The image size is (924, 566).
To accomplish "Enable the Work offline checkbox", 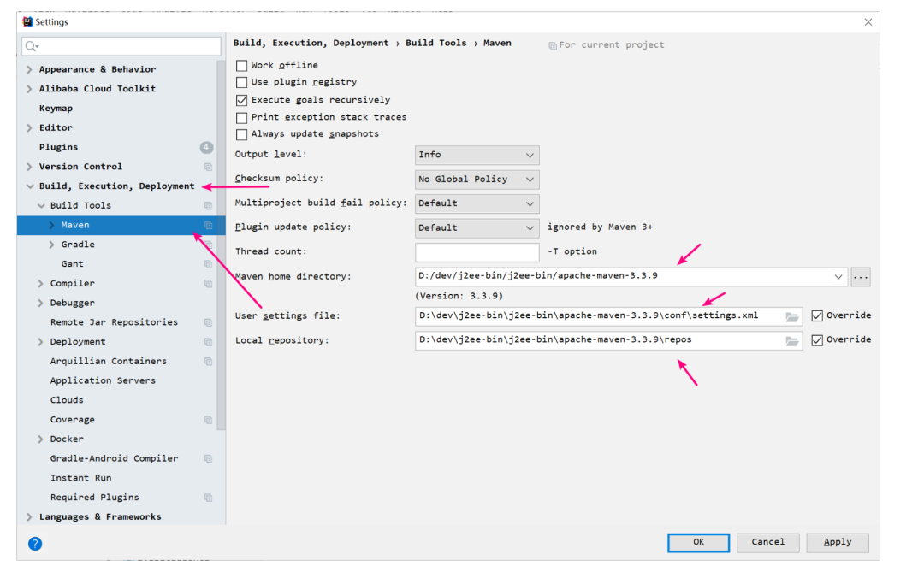I will pyautogui.click(x=241, y=65).
